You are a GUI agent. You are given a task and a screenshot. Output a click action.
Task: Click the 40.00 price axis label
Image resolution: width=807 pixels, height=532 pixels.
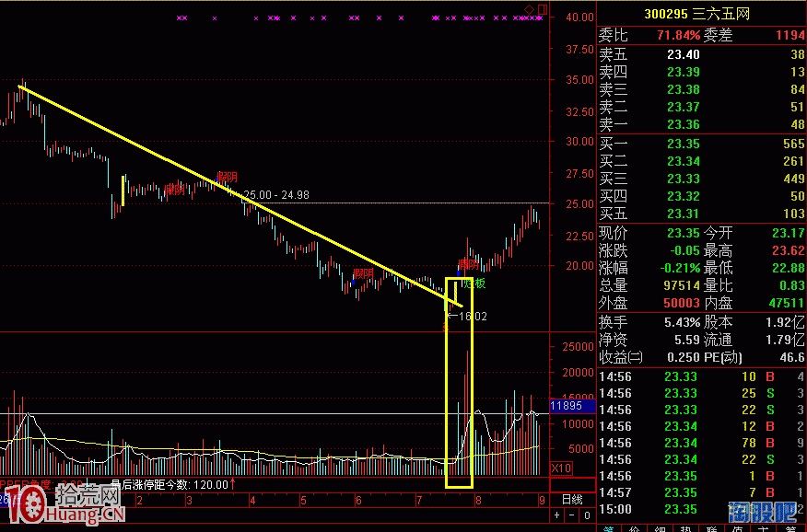coord(580,17)
